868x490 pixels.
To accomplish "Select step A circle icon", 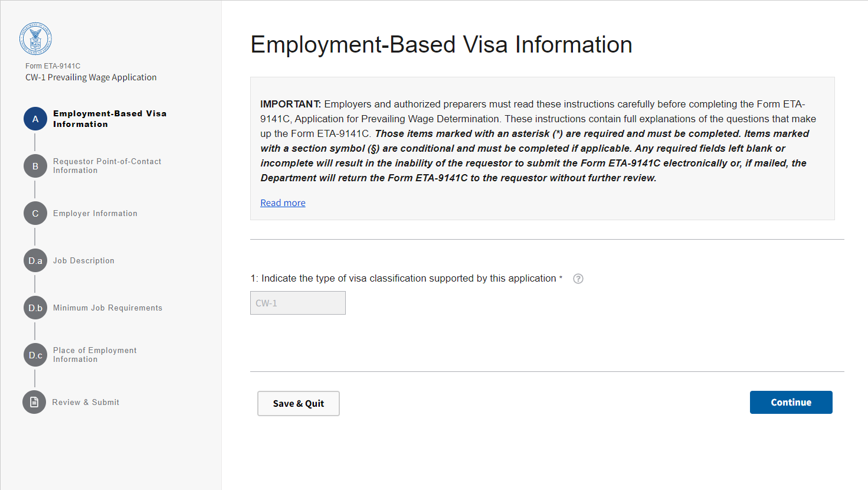I will tap(35, 119).
